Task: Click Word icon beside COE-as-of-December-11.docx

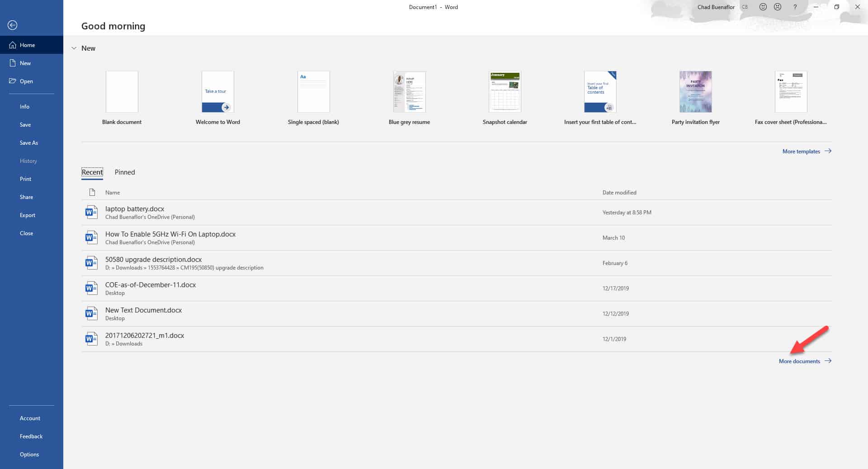Action: pyautogui.click(x=91, y=288)
